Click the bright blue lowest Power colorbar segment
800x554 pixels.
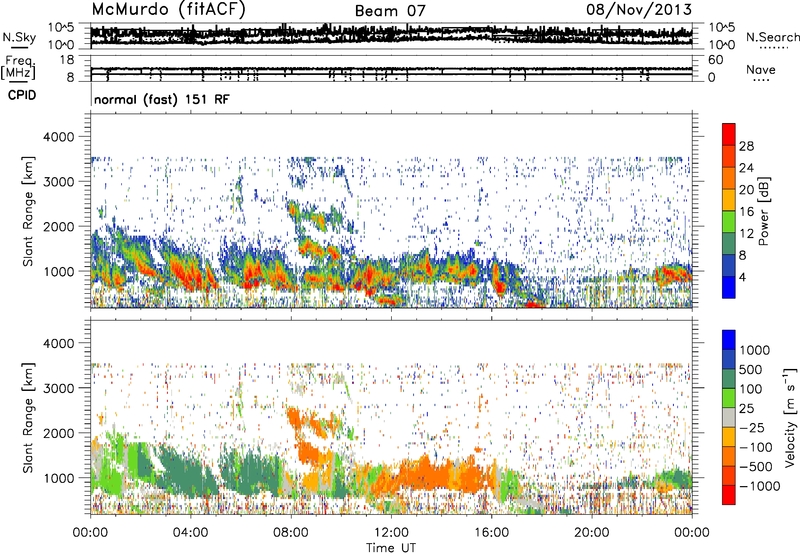click(x=729, y=288)
